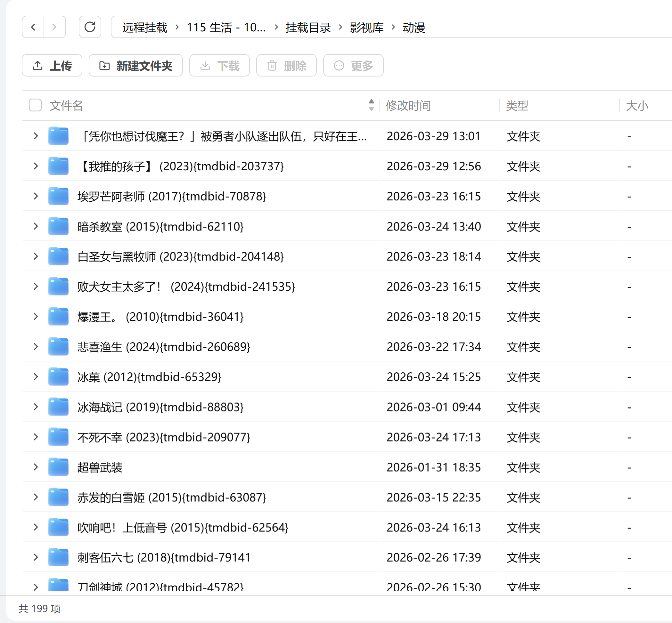Click the folder icon for 暗杀教室
Viewport: 672px width, 623px height.
[58, 226]
